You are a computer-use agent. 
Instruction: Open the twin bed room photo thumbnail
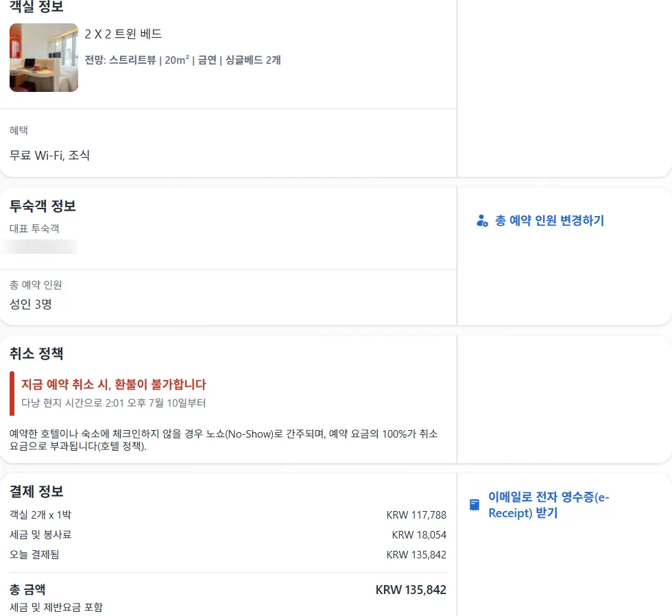pos(44,58)
